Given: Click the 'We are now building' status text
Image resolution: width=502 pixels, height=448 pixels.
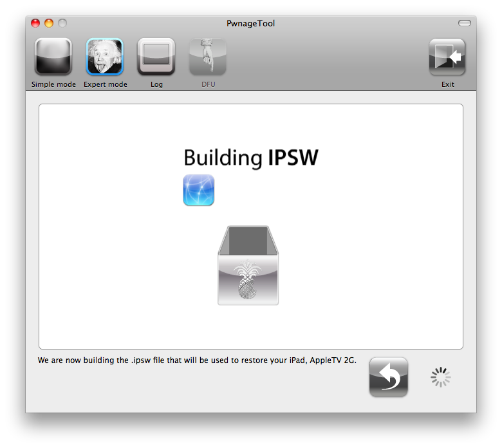Looking at the screenshot, I should pos(197,360).
